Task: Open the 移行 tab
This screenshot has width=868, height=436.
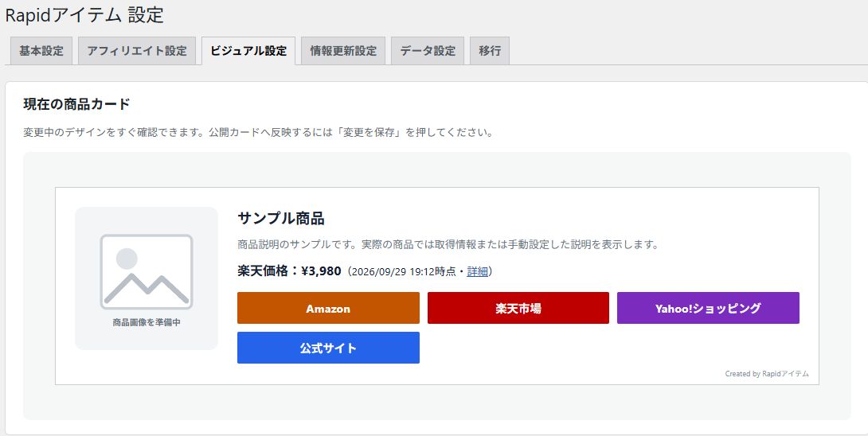Action: [x=490, y=51]
